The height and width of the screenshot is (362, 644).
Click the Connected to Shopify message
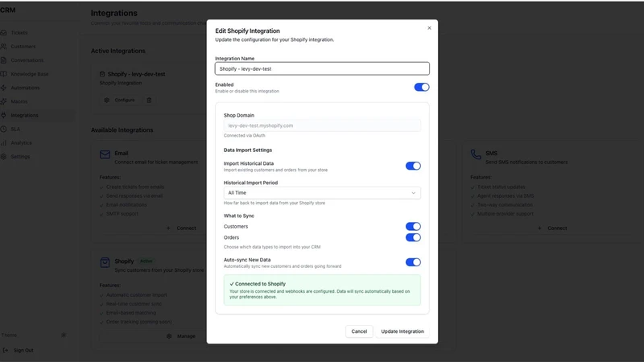pyautogui.click(x=322, y=290)
